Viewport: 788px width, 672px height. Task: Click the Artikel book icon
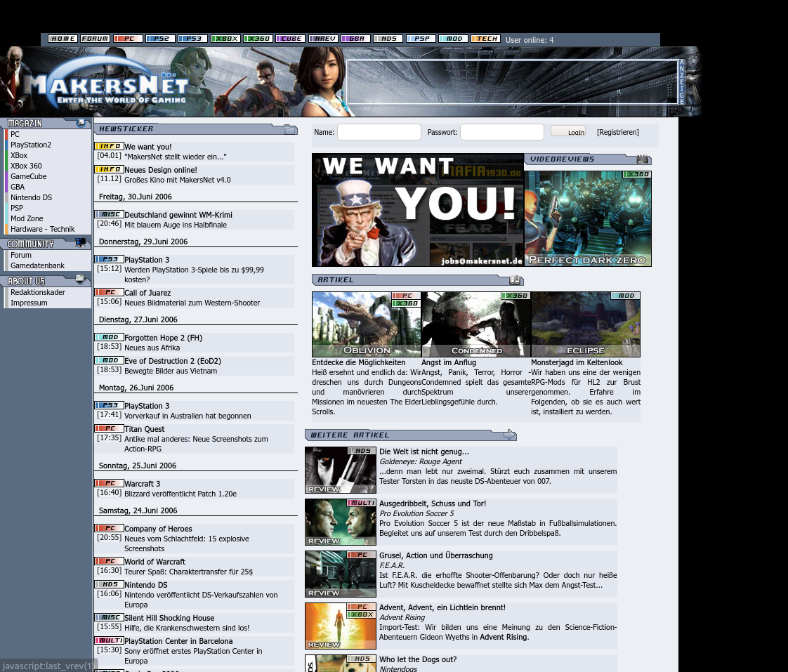pos(516,280)
